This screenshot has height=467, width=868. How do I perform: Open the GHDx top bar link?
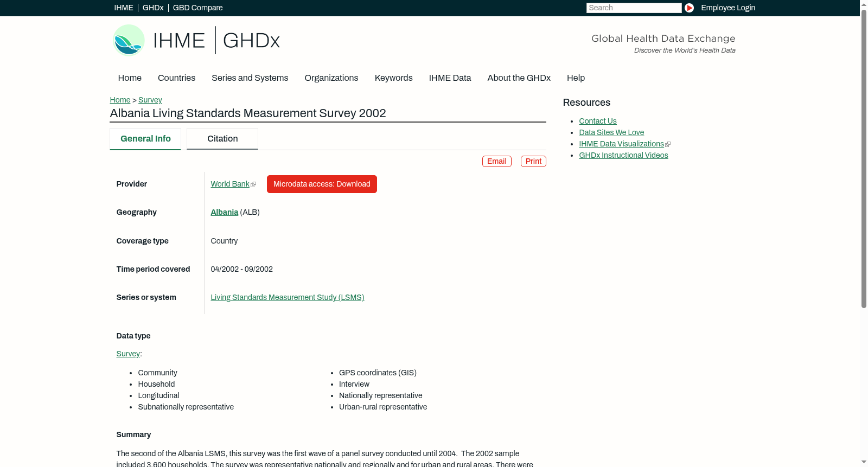click(153, 8)
